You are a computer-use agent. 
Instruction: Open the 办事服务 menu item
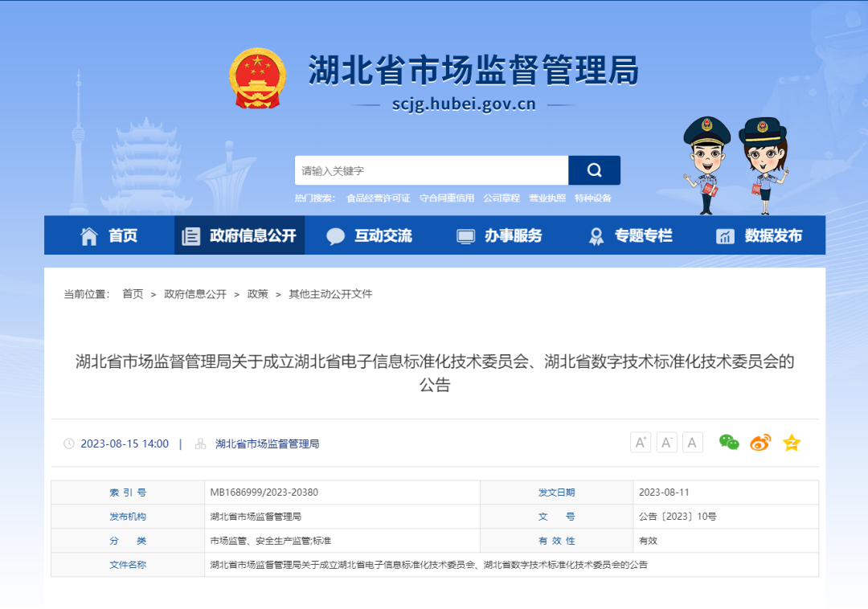click(x=500, y=235)
